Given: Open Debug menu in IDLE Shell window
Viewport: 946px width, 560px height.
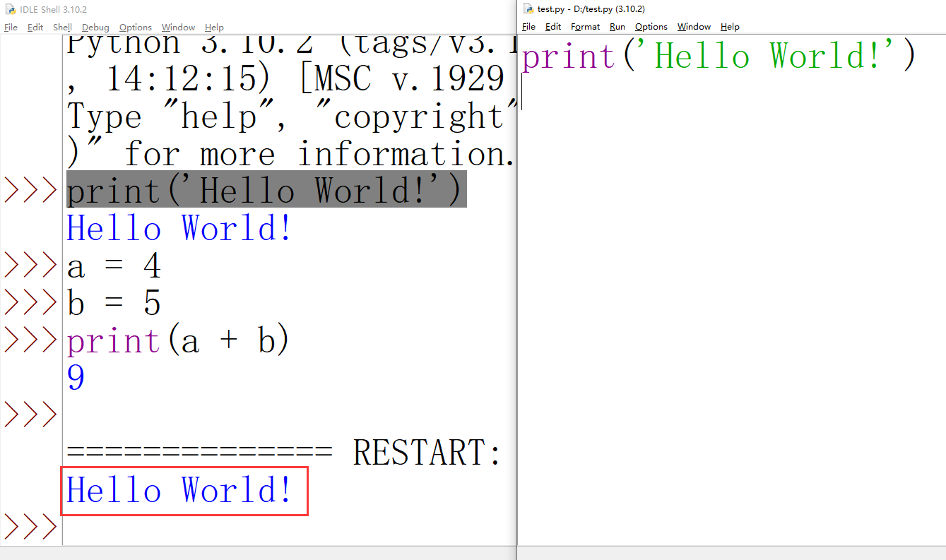Looking at the screenshot, I should [x=95, y=28].
